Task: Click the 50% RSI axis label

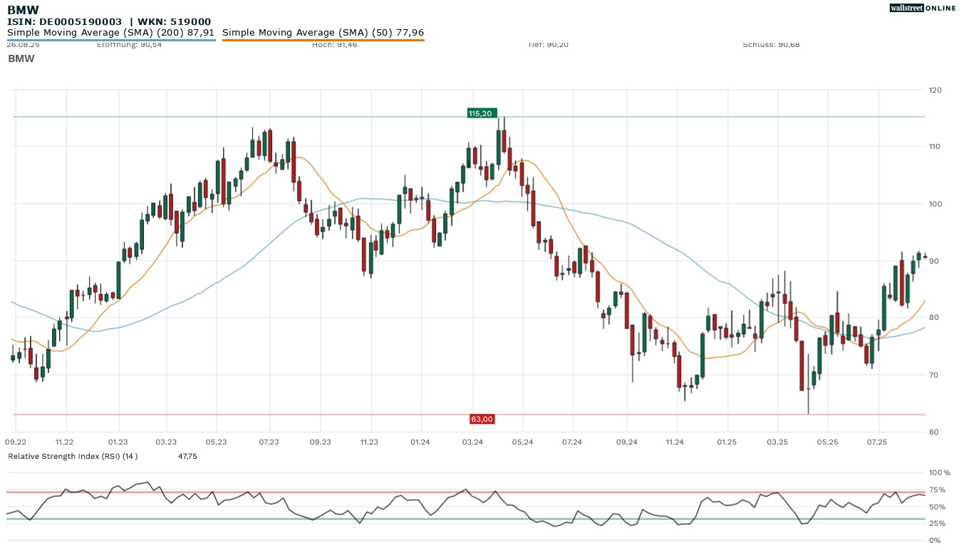Action: click(937, 507)
